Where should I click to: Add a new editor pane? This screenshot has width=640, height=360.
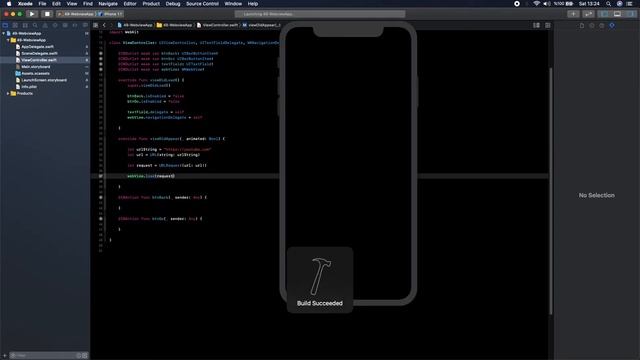click(548, 25)
